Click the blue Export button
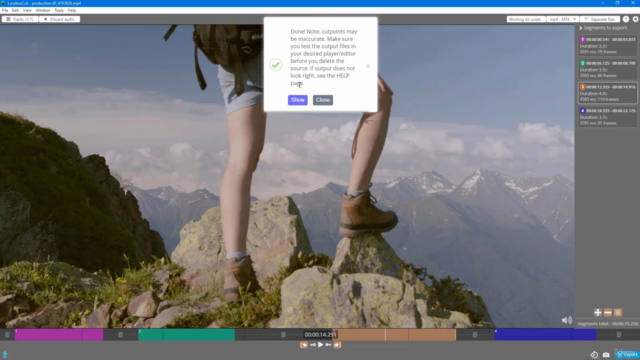640x360 pixels. coord(627,355)
